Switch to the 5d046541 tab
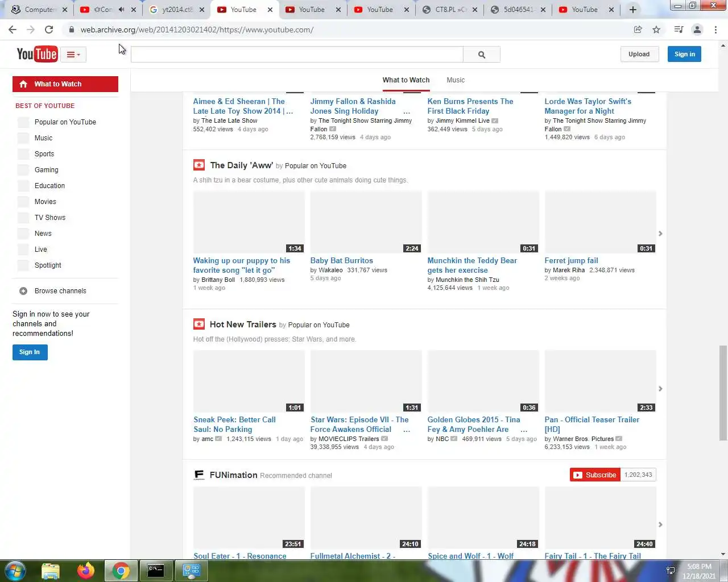This screenshot has width=728, height=582. (x=518, y=10)
